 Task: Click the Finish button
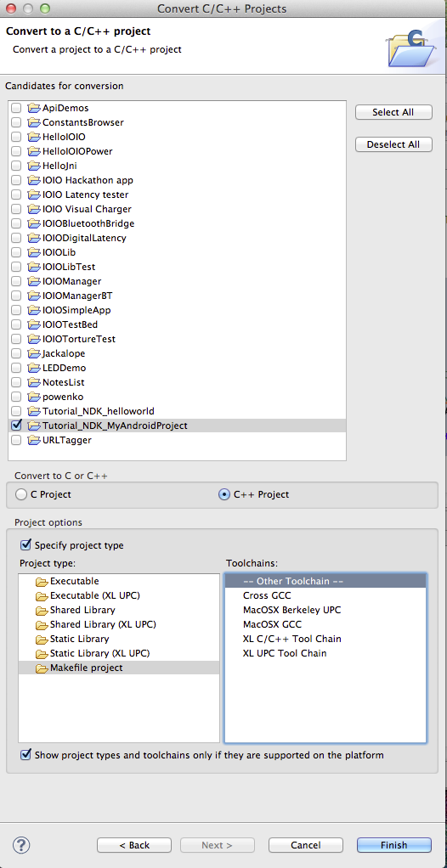[393, 845]
